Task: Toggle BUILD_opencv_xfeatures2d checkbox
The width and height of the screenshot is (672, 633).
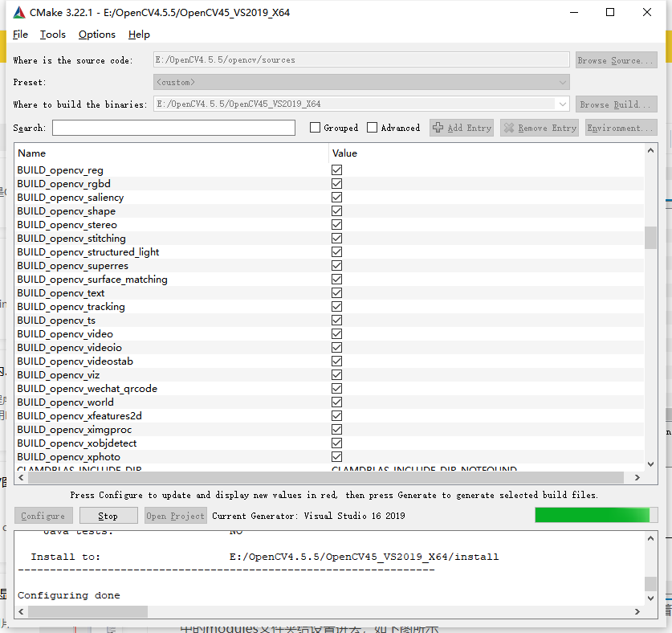Action: click(337, 415)
